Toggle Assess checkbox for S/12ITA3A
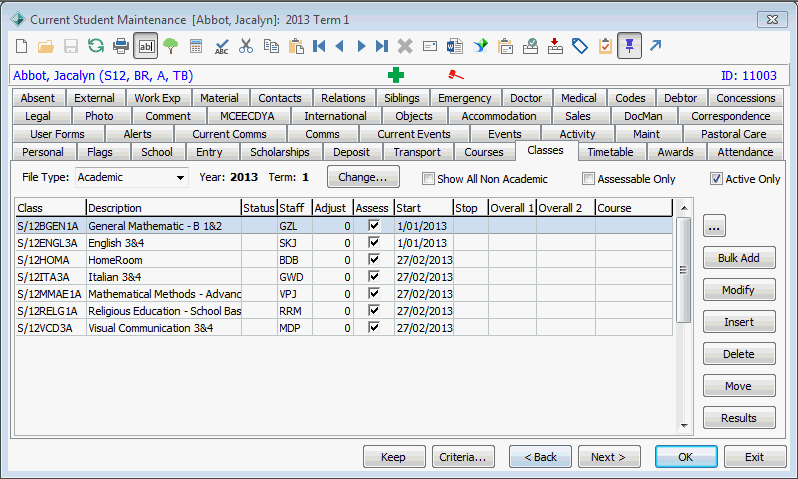Viewport: 798px width, 479px height. pyautogui.click(x=374, y=276)
